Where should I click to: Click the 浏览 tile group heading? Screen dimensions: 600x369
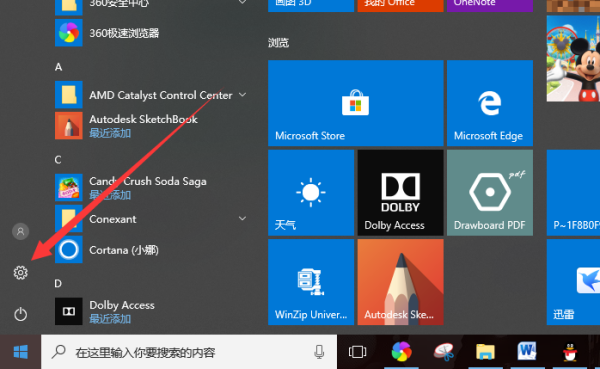coord(278,42)
